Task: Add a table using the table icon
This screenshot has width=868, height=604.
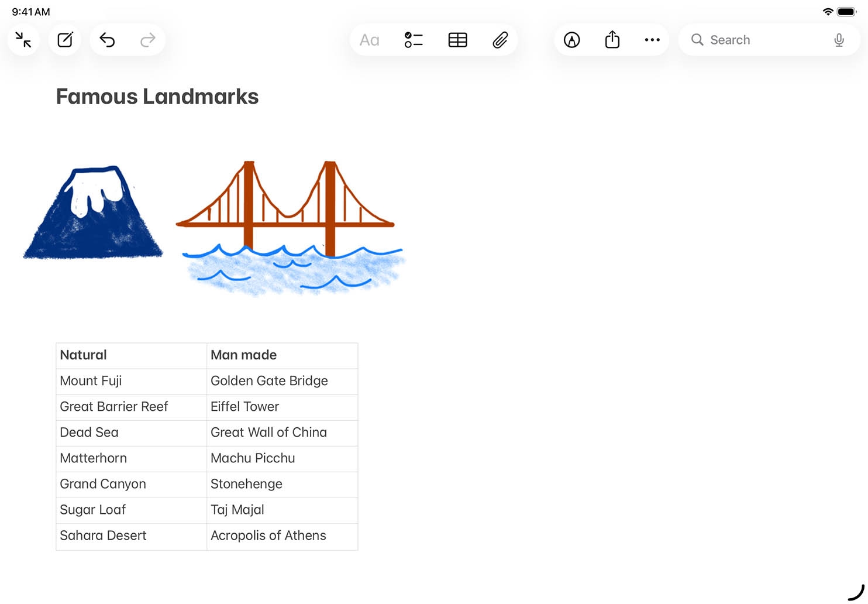Action: [x=457, y=40]
